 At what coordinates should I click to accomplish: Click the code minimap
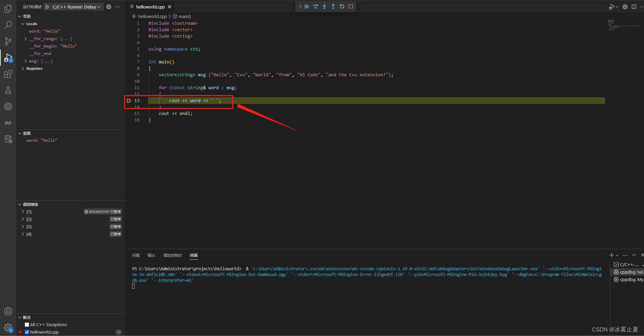tap(623, 25)
